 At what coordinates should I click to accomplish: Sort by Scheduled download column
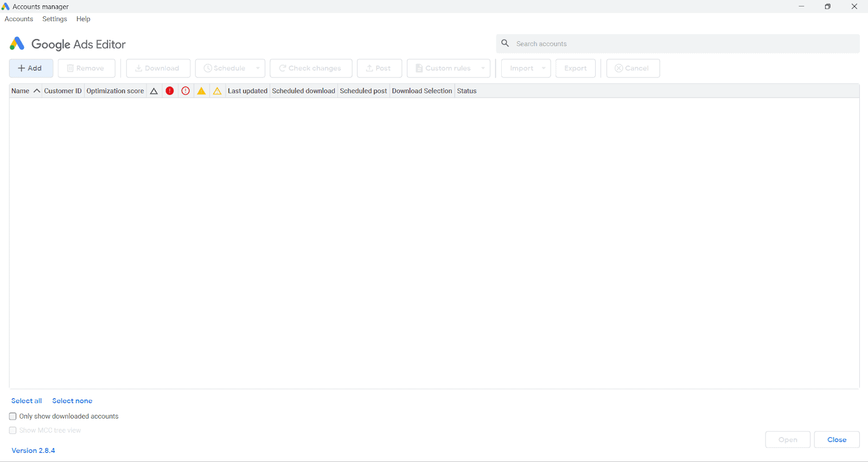tap(304, 91)
